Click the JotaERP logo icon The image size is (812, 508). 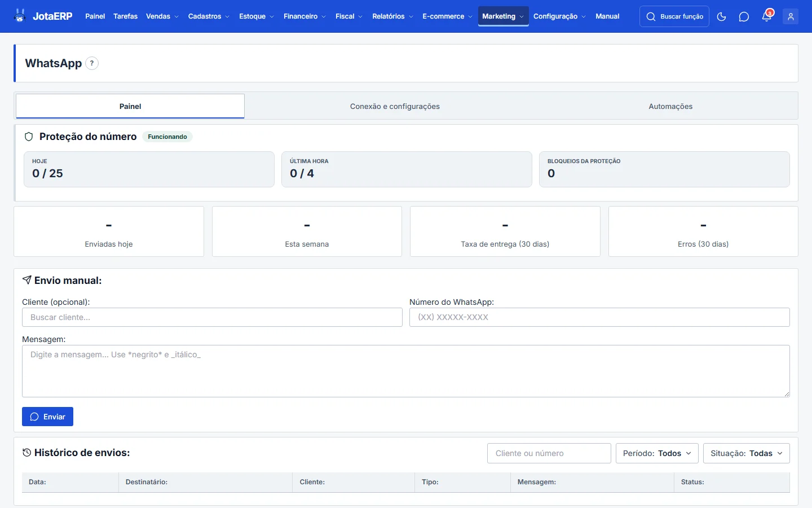(20, 16)
